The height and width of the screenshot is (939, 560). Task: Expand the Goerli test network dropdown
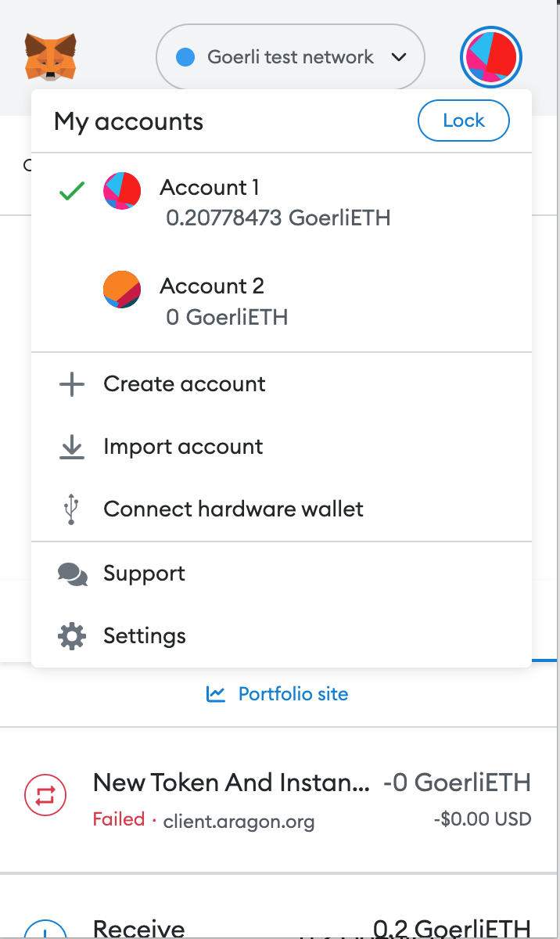(x=289, y=57)
